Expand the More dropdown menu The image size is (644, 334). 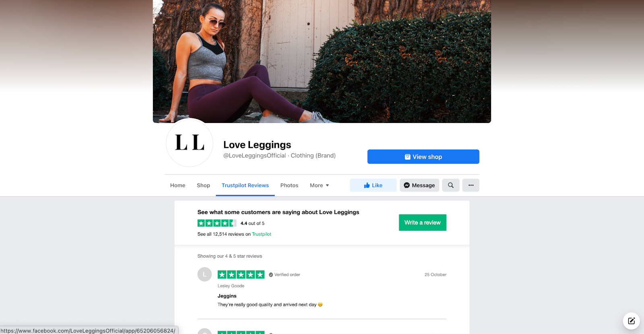320,185
